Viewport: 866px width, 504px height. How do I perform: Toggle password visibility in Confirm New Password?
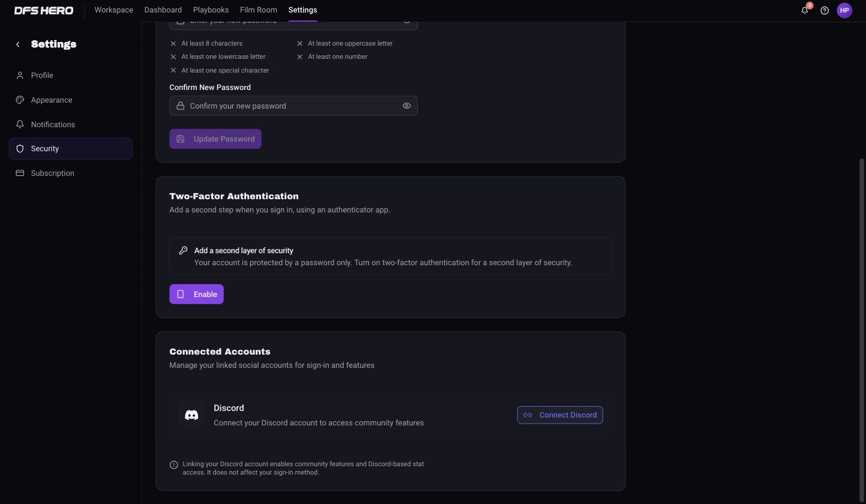pos(406,106)
